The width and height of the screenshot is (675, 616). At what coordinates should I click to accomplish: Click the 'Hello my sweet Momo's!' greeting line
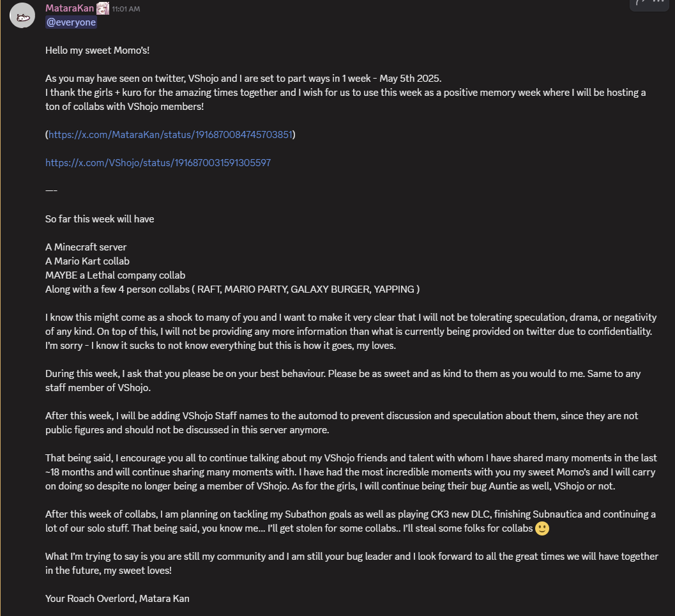pos(97,50)
